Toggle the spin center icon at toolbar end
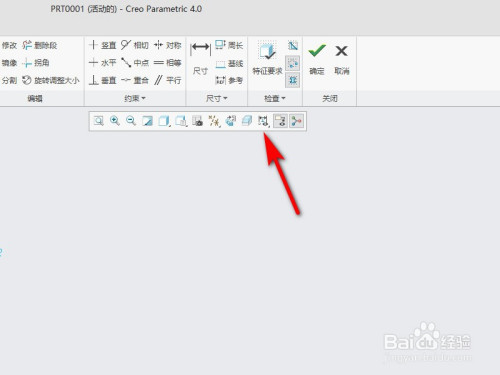500x375 pixels. coord(296,121)
